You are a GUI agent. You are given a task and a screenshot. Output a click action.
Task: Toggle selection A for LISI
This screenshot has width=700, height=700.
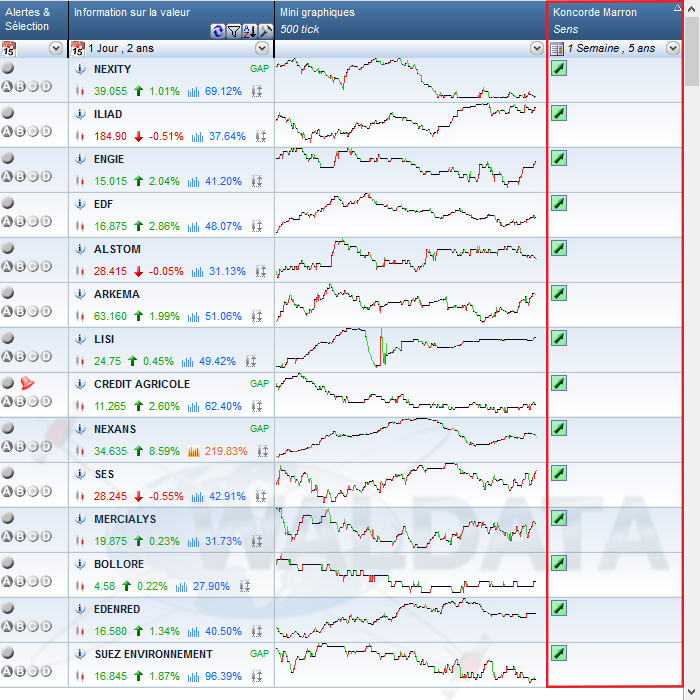7,357
